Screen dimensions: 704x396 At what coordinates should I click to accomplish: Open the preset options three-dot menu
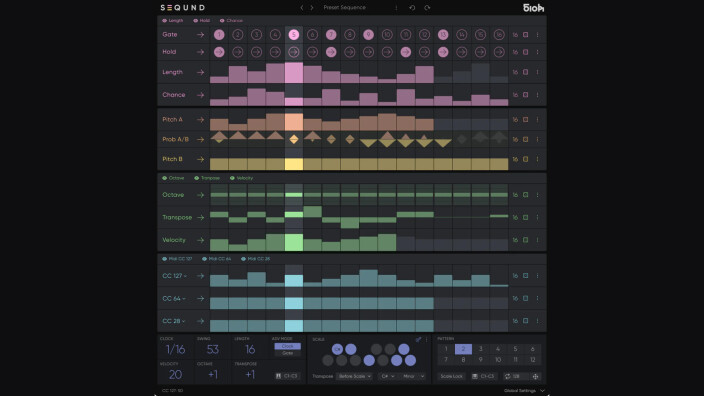396,8
